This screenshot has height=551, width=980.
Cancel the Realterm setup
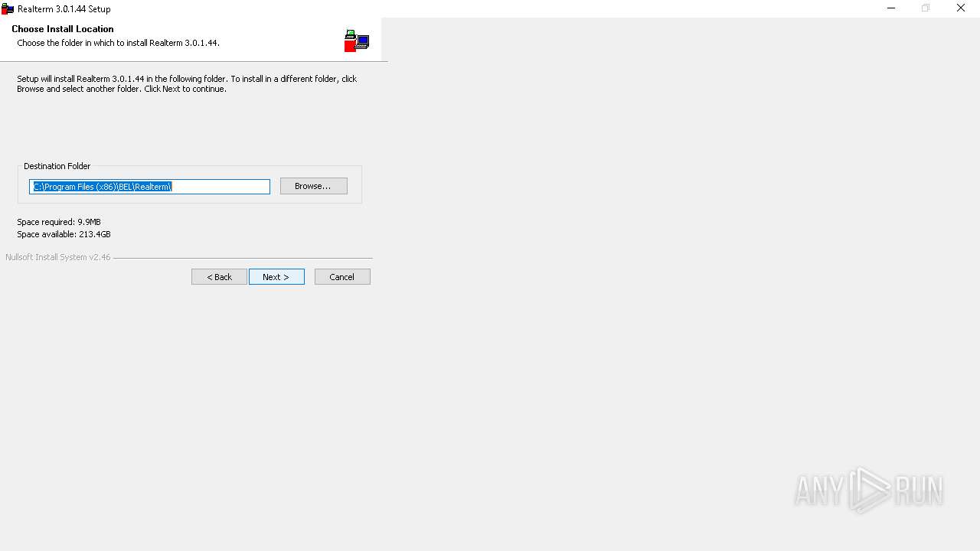click(x=342, y=277)
